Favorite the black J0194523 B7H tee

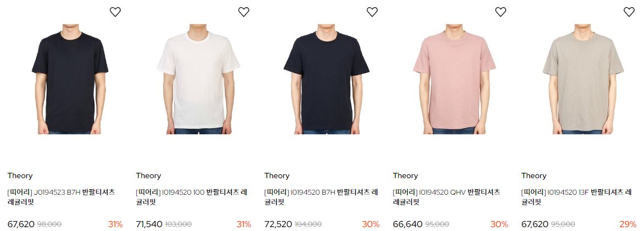[115, 12]
